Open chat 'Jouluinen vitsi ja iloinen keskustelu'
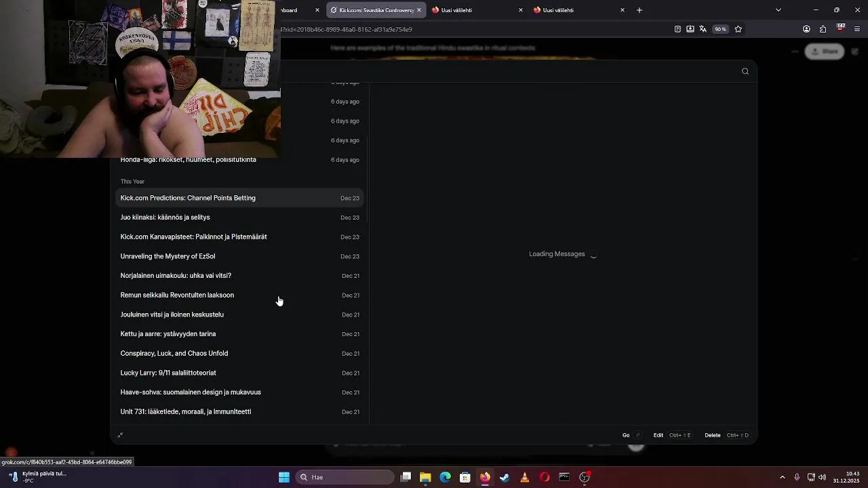 (240, 314)
